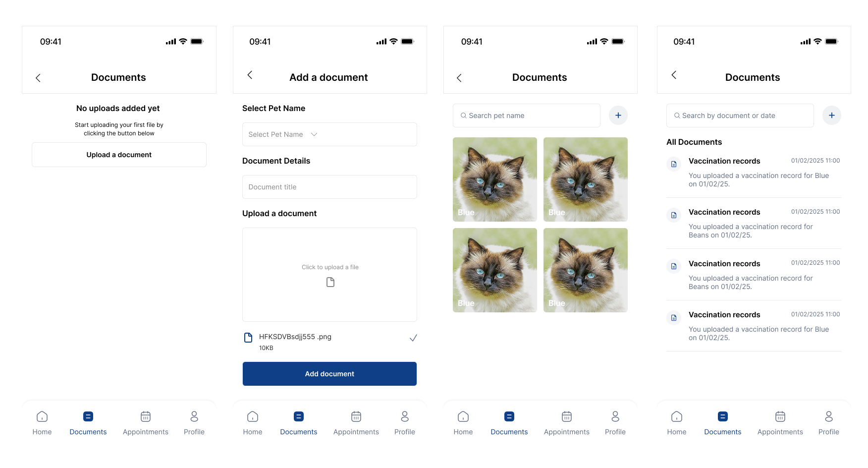This screenshot has width=868, height=468.
Task: Switch to the Documents tab on the pet grid screen
Action: point(509,423)
